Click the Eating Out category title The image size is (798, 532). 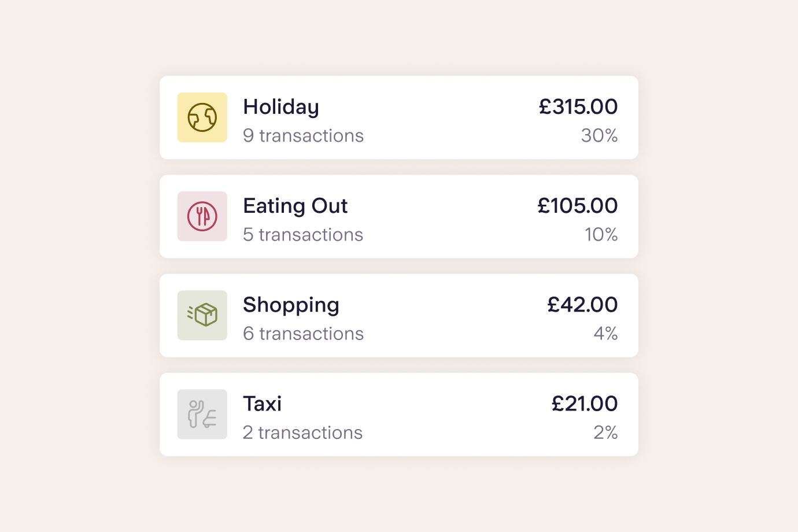[x=295, y=206]
